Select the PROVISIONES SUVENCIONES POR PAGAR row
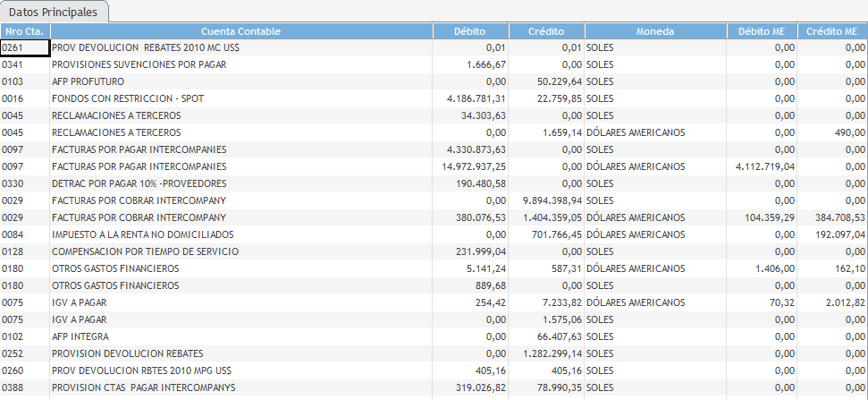The width and height of the screenshot is (868, 400). [139, 64]
